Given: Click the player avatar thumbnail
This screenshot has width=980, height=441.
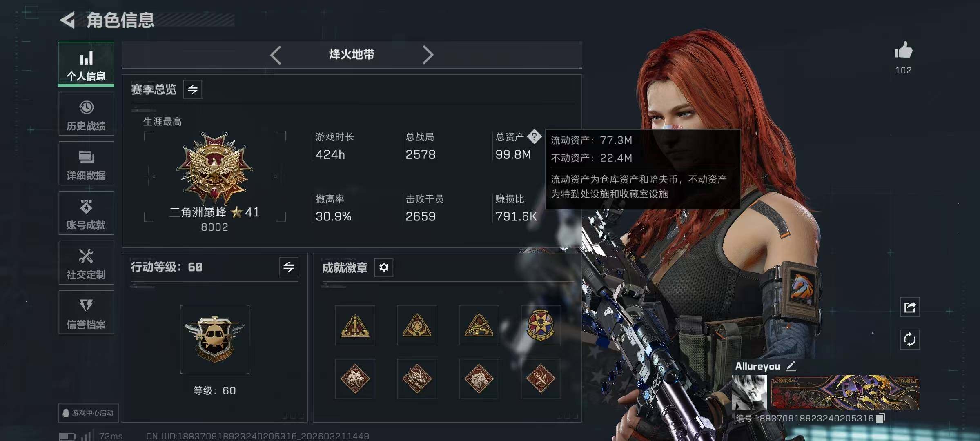Looking at the screenshot, I should click(749, 392).
